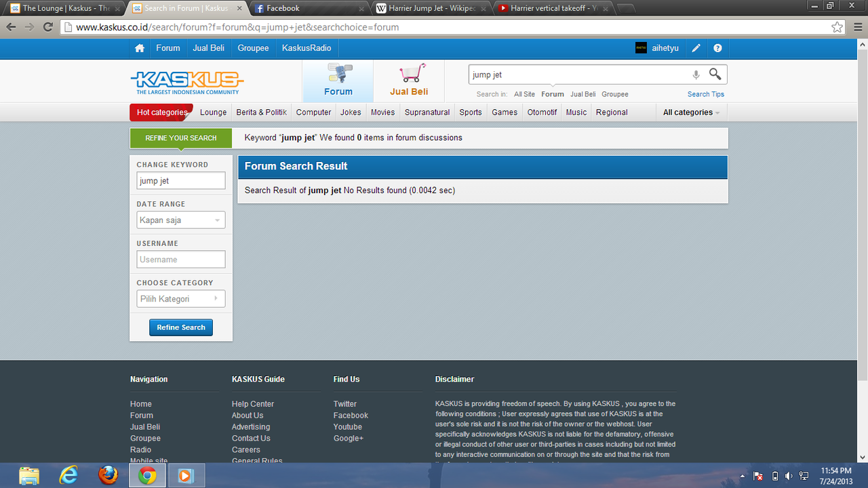This screenshot has width=868, height=488.
Task: Open the media player taskbar icon
Action: (x=185, y=476)
